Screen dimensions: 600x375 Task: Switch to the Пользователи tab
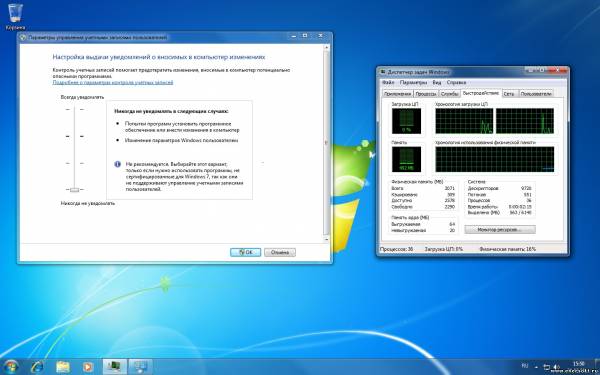tap(536, 94)
